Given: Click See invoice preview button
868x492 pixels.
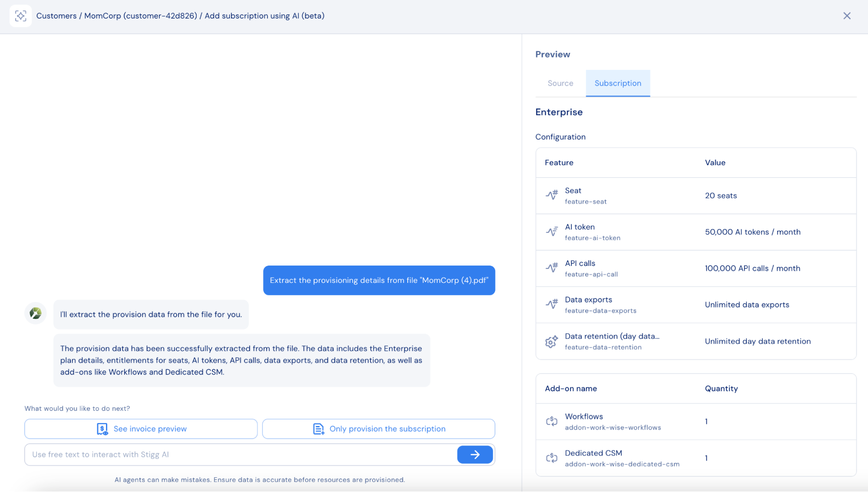Looking at the screenshot, I should 141,429.
